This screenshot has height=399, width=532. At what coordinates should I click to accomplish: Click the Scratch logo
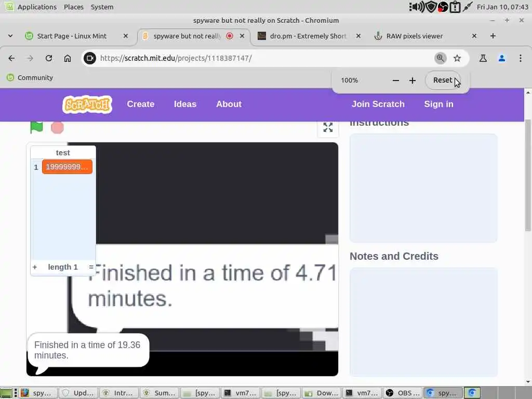click(87, 104)
